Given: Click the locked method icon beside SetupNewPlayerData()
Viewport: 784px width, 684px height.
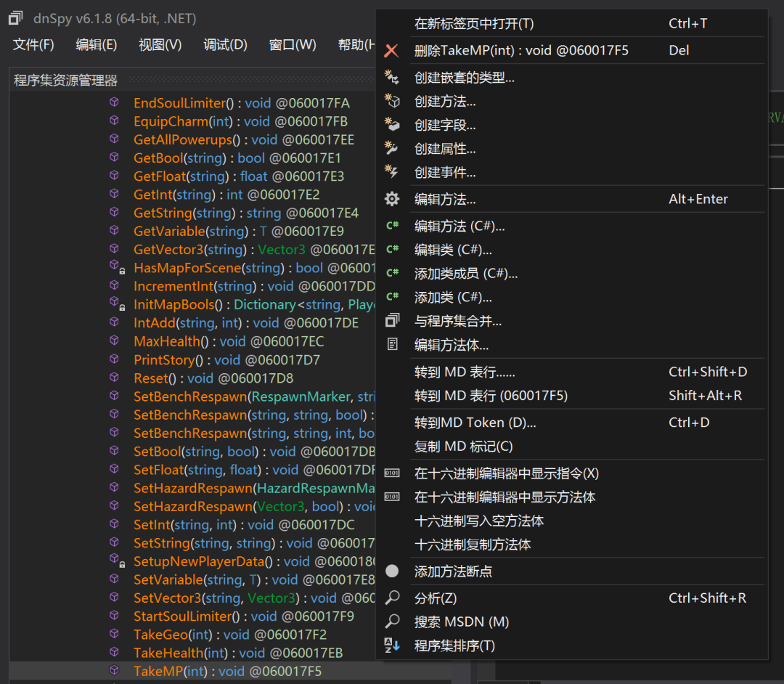Looking at the screenshot, I should coord(116,561).
